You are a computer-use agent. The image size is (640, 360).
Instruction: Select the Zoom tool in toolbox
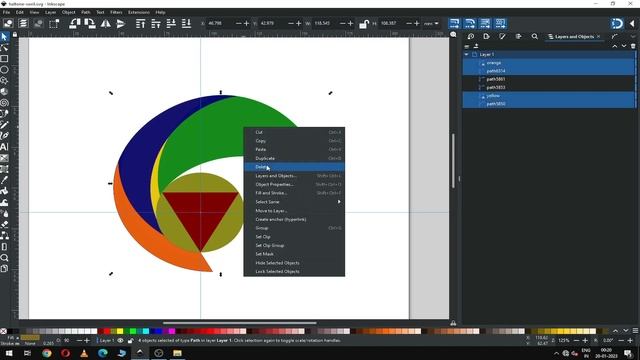(x=4, y=258)
